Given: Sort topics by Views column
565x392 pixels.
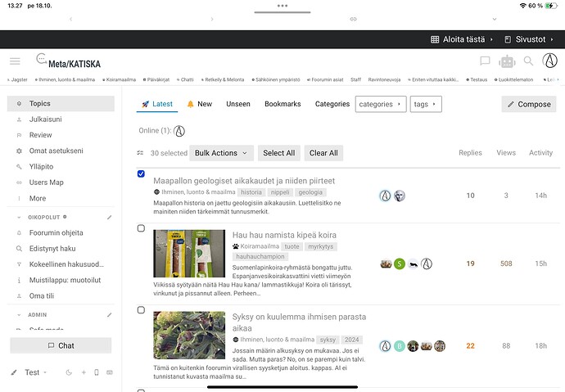Looking at the screenshot, I should 506,152.
